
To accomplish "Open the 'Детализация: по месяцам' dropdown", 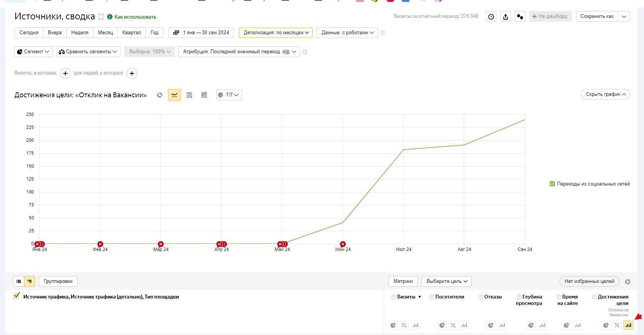I will coord(276,33).
